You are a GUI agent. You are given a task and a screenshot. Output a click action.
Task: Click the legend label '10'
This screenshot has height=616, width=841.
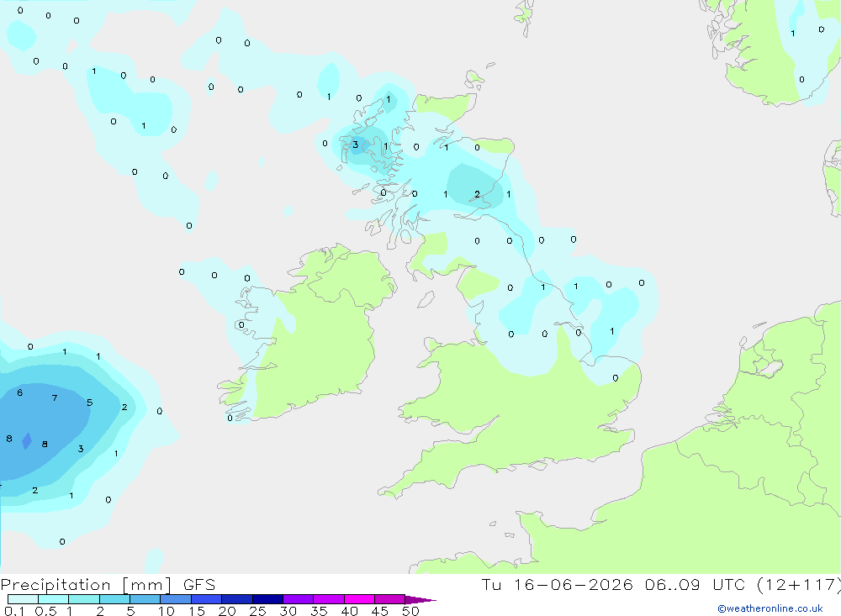pyautogui.click(x=167, y=611)
